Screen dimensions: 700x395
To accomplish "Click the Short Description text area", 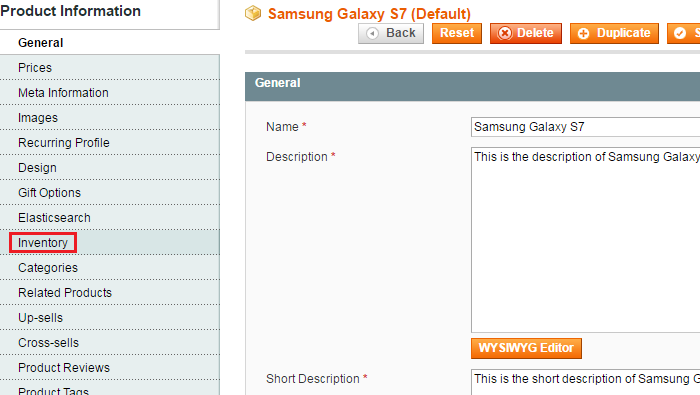I will point(585,382).
